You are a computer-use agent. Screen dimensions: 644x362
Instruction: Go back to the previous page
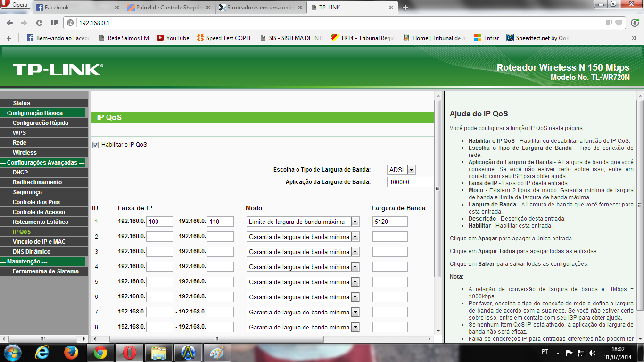pyautogui.click(x=10, y=23)
